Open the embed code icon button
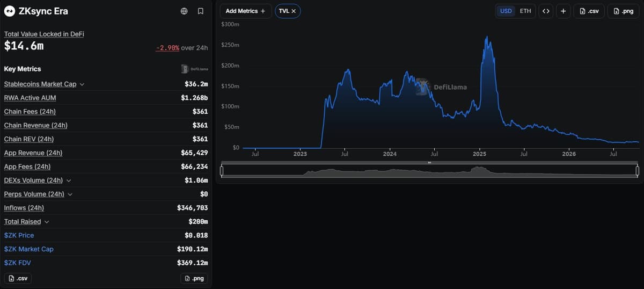This screenshot has height=289, width=644. tap(546, 11)
